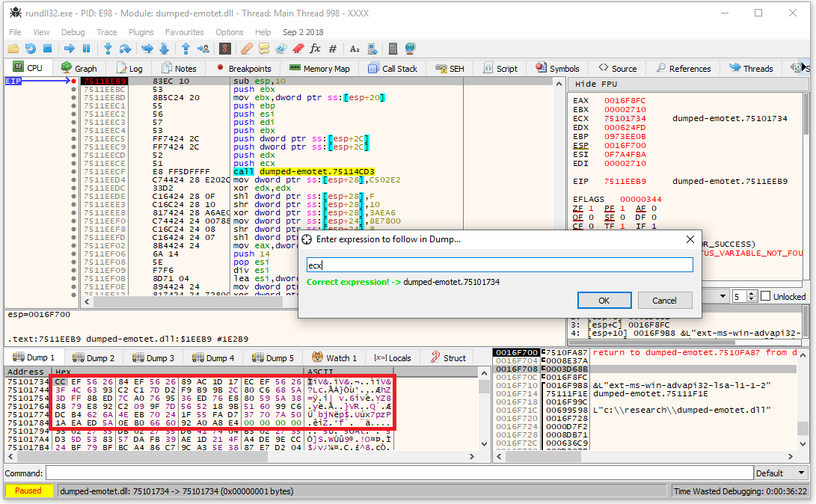
Task: Click the fx Functions icon
Action: coord(315,49)
